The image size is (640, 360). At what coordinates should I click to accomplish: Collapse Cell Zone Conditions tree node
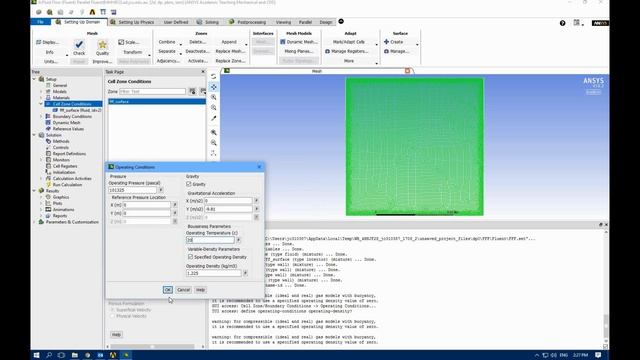click(41, 104)
